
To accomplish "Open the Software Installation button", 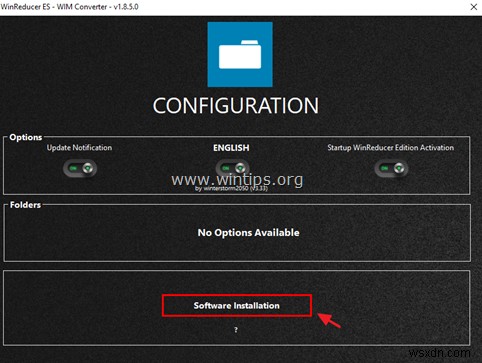I will [x=237, y=305].
